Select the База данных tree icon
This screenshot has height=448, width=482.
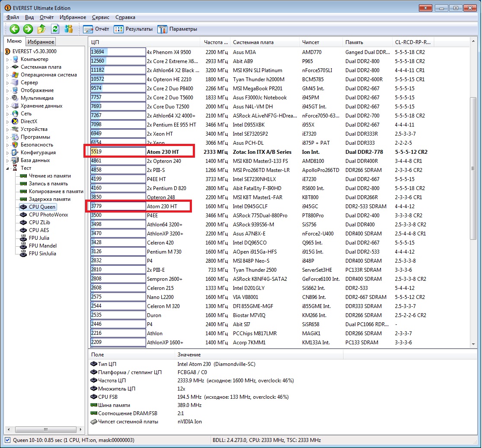[15, 160]
